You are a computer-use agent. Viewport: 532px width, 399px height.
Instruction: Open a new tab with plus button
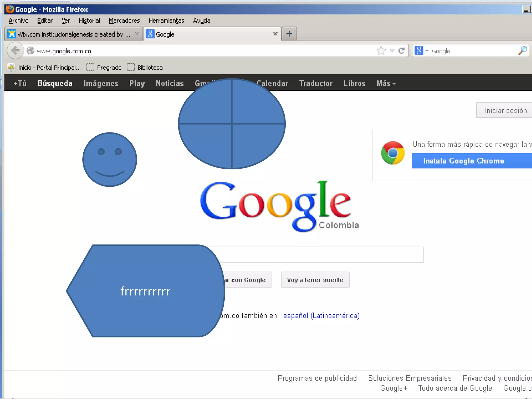[x=289, y=34]
